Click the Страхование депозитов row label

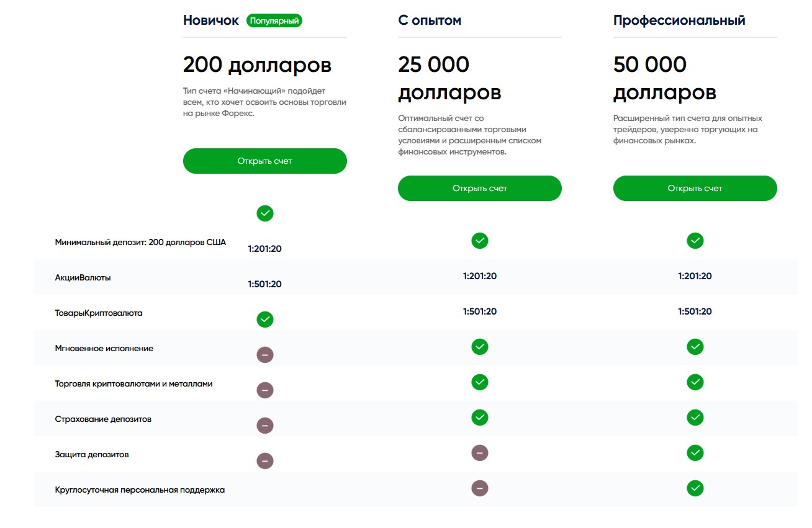[104, 419]
